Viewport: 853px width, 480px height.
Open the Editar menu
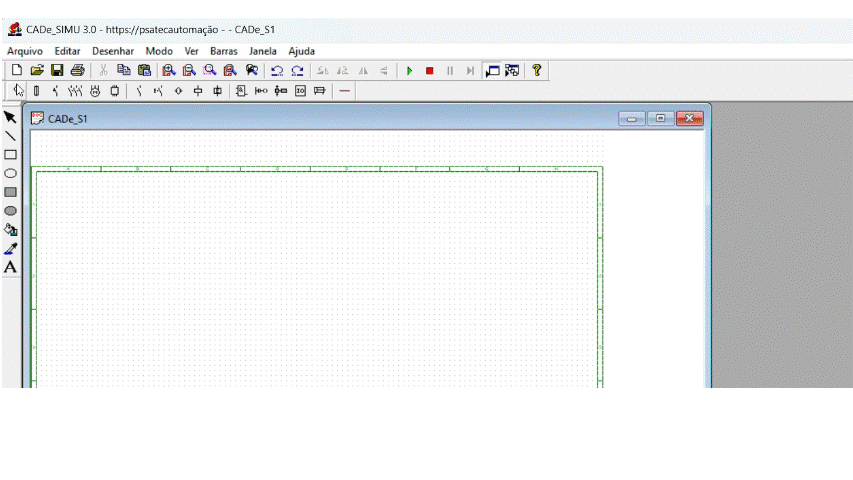pyautogui.click(x=67, y=51)
